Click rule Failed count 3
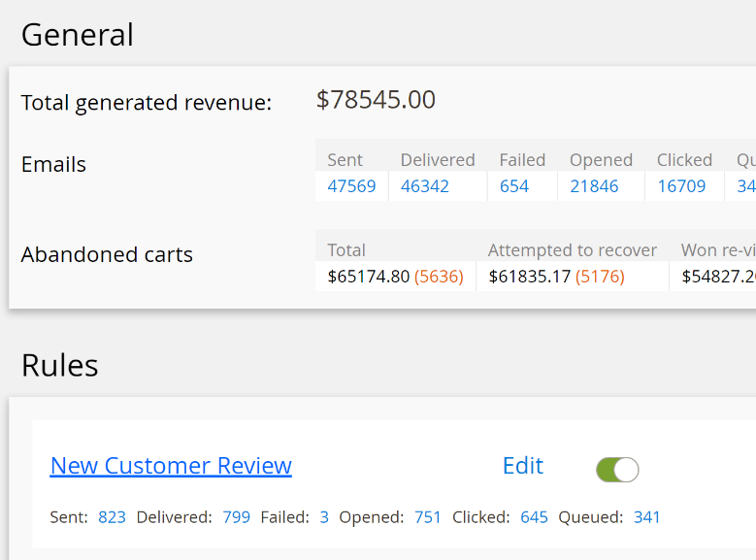This screenshot has height=560, width=756. (324, 517)
